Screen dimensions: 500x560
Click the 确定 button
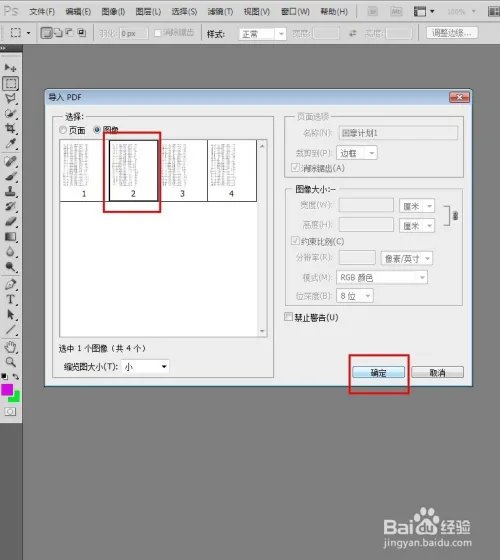tap(379, 372)
